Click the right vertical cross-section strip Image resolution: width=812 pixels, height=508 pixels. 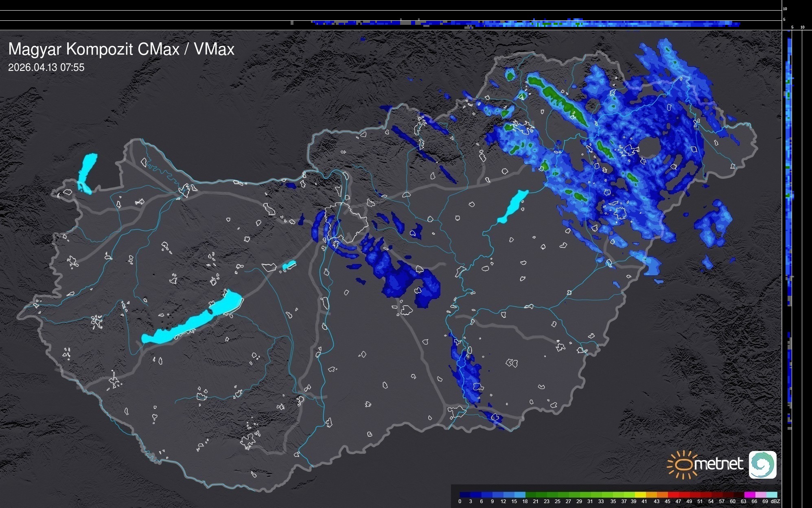(789, 204)
